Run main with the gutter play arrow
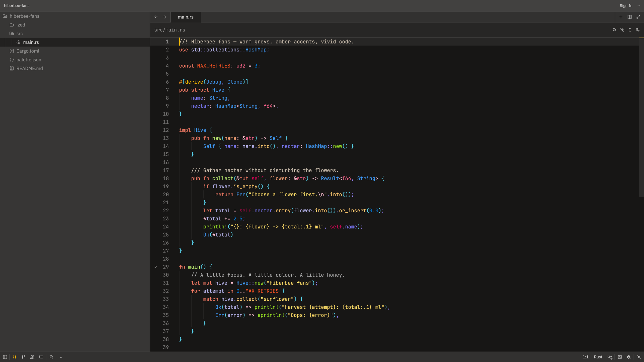The width and height of the screenshot is (644, 362). 156,267
